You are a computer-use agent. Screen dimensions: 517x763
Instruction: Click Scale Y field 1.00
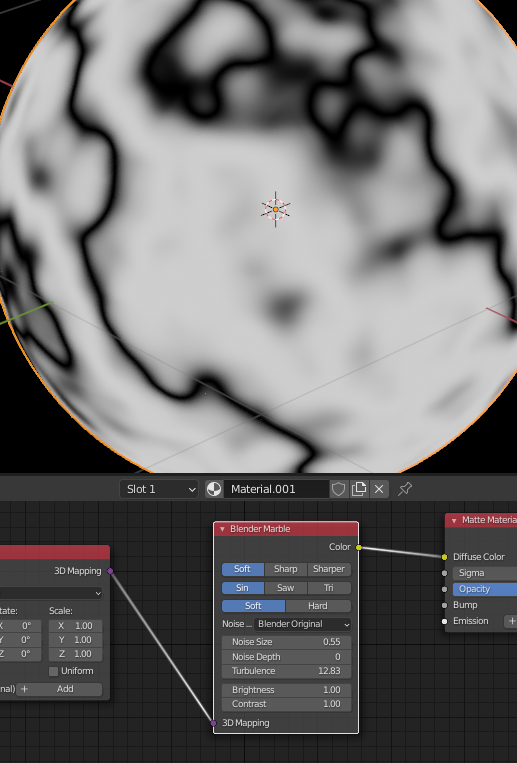click(76, 640)
